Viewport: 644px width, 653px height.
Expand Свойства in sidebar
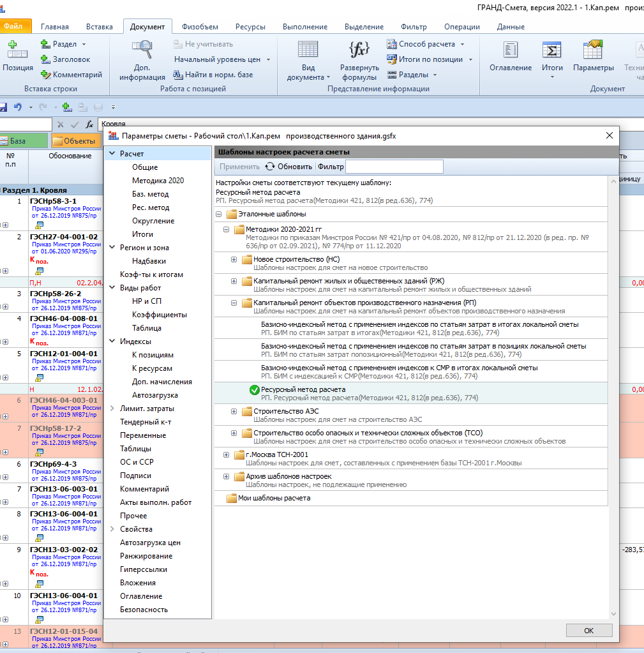(x=112, y=529)
